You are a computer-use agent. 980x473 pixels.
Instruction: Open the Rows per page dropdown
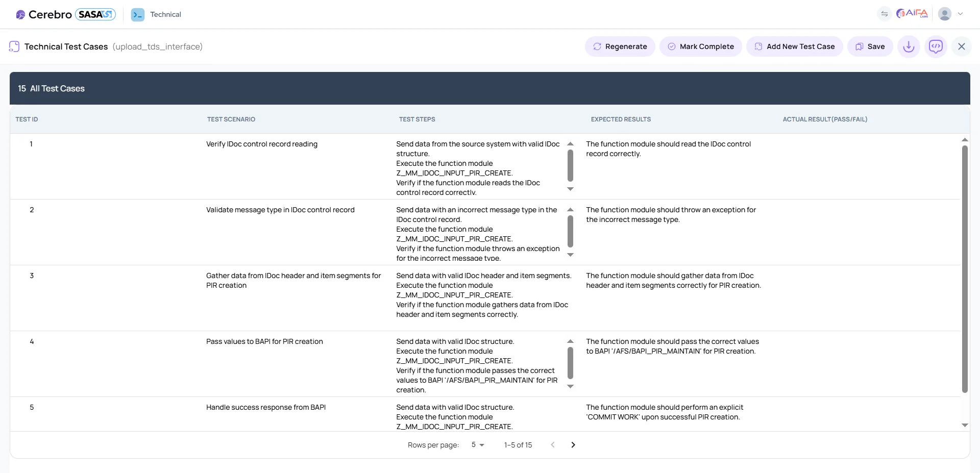[477, 445]
